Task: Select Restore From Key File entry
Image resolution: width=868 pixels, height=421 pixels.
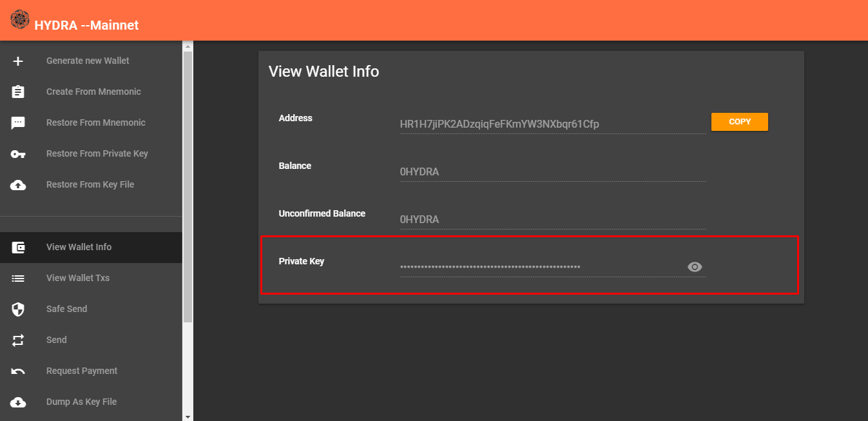Action: (91, 184)
